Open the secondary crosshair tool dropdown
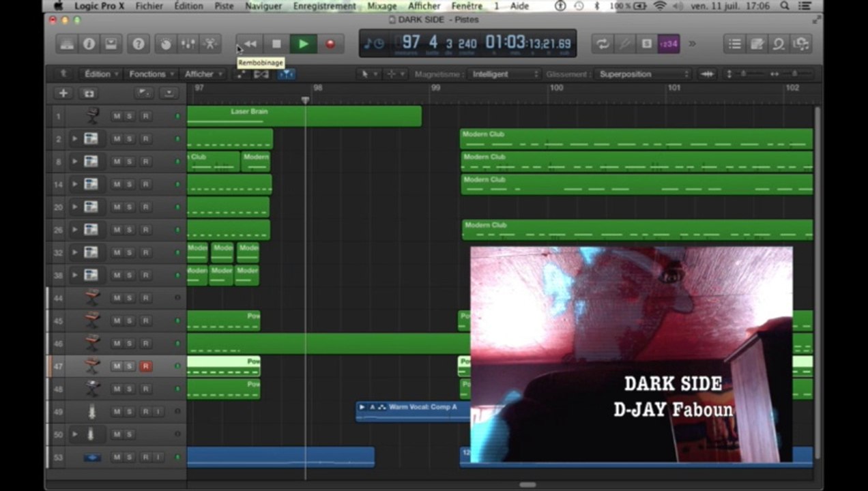Screen dimensions: 868x491 [x=395, y=74]
